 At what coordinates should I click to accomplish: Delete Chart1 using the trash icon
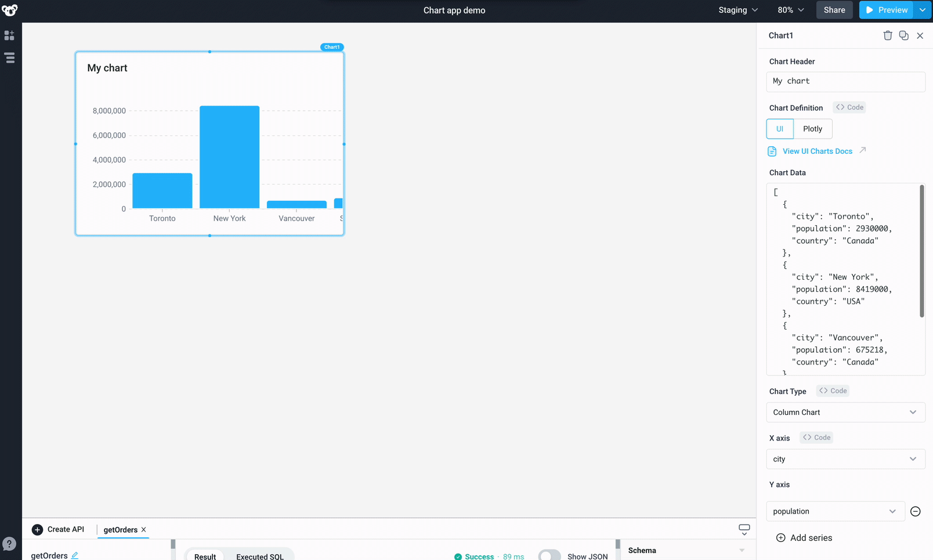pyautogui.click(x=887, y=35)
